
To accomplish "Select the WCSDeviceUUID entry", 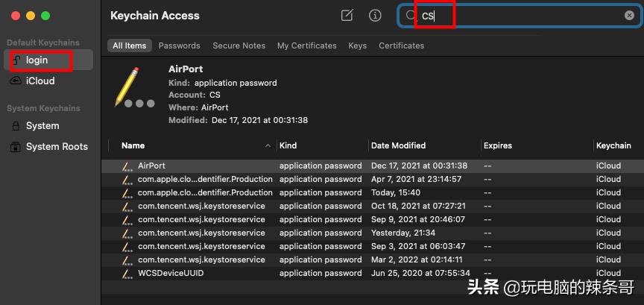I will point(170,273).
